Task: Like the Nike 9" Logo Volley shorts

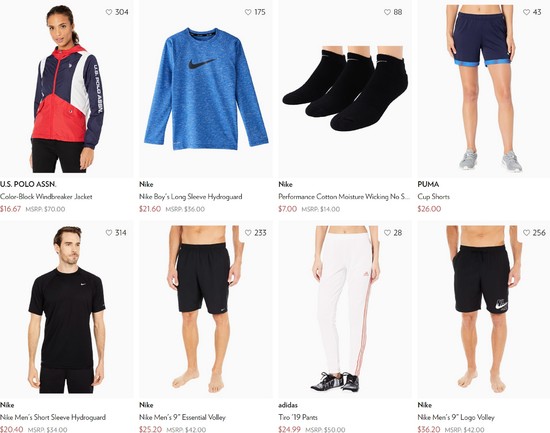Action: point(526,233)
